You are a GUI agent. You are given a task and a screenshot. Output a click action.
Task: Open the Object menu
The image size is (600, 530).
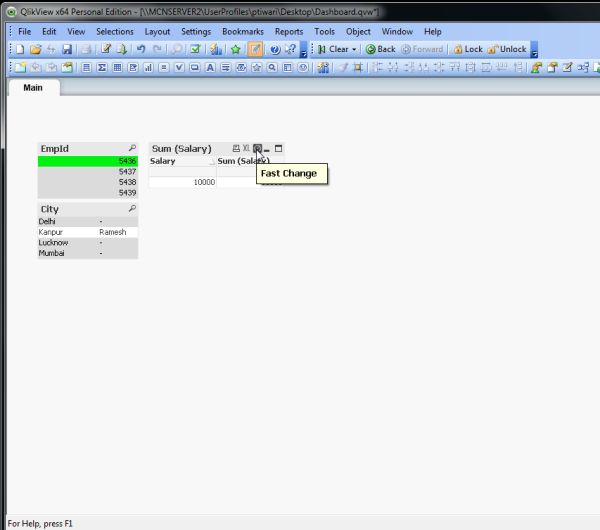pos(358,31)
